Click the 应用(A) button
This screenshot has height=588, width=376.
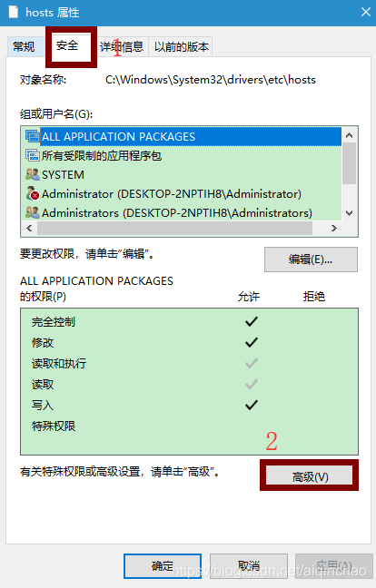334,566
